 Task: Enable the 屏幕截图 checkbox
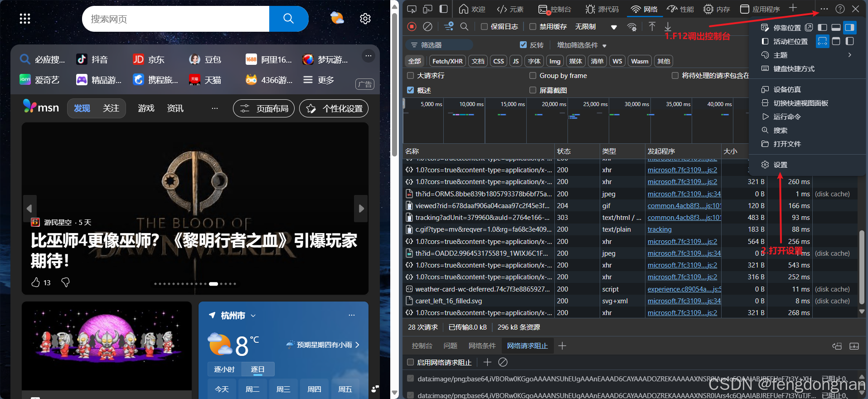point(533,90)
